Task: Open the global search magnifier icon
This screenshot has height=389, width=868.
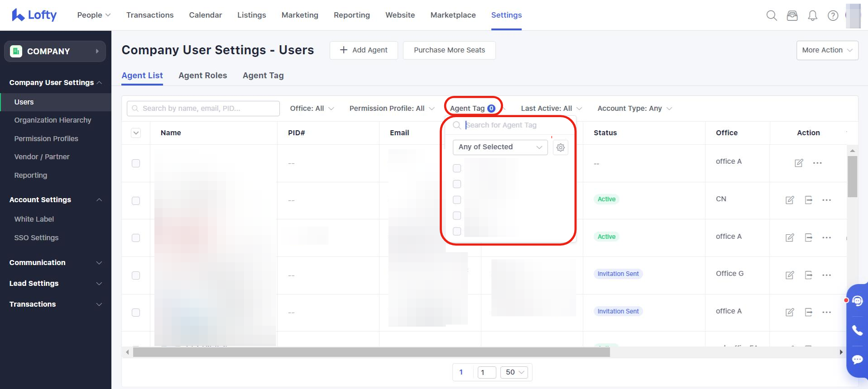Action: tap(772, 16)
